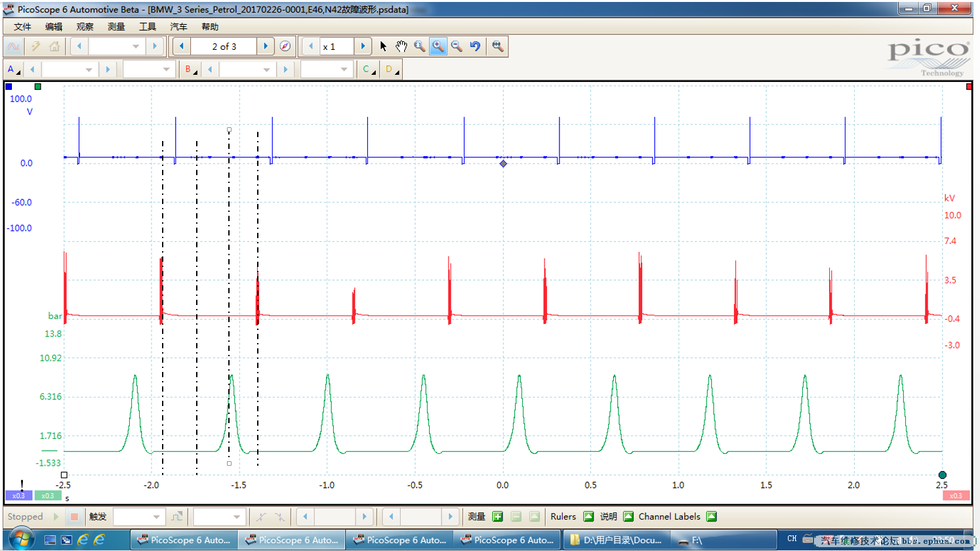Click the start capture green play button

[x=56, y=517]
